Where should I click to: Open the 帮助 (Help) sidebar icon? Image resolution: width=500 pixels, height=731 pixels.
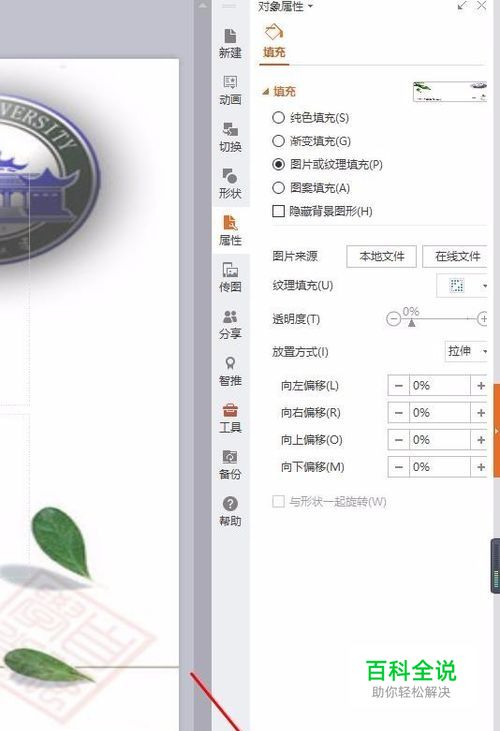click(230, 511)
